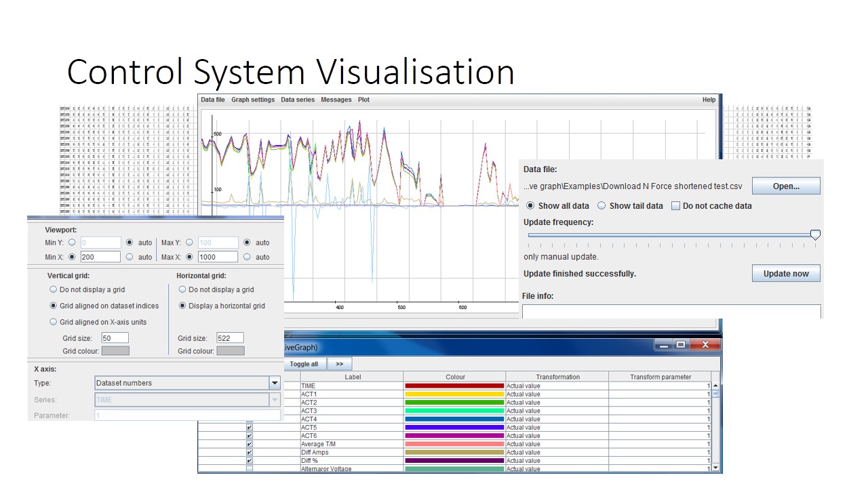This screenshot has width=868, height=488.
Task: Open the Messages menu
Action: [x=336, y=100]
